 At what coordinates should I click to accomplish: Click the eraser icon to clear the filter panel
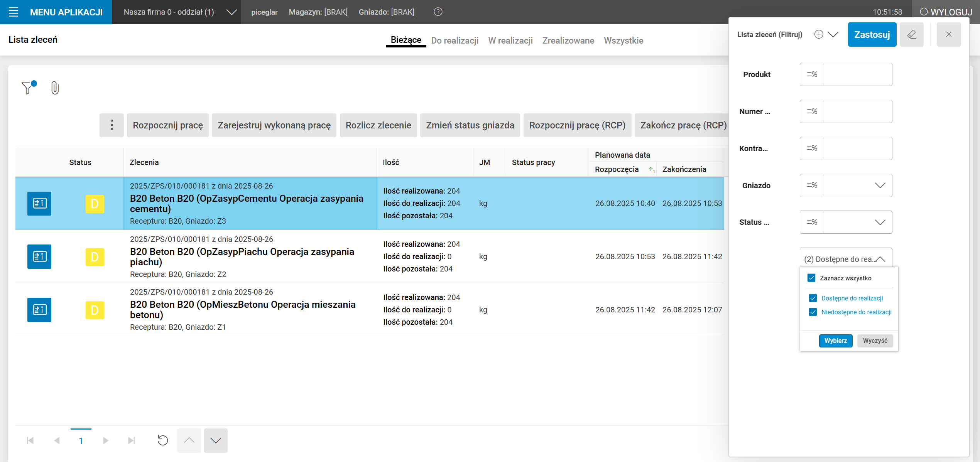pos(912,34)
